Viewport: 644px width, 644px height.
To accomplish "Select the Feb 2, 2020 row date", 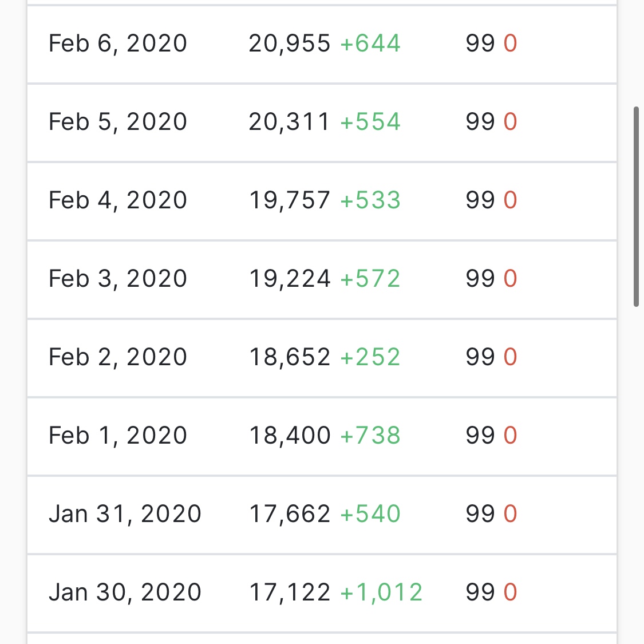I will 118,357.
